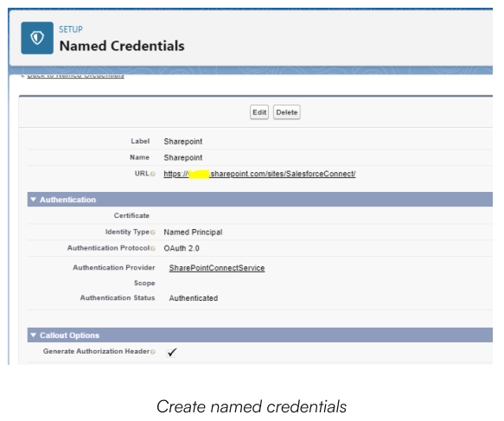504x421 pixels.
Task: Select the Label value Sharepoint
Action: point(183,142)
